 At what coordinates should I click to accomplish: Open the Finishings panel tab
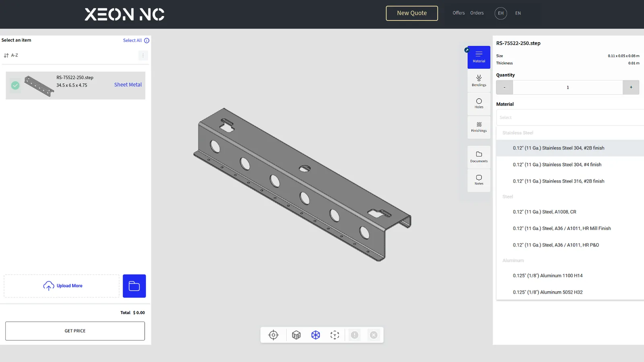tap(479, 127)
